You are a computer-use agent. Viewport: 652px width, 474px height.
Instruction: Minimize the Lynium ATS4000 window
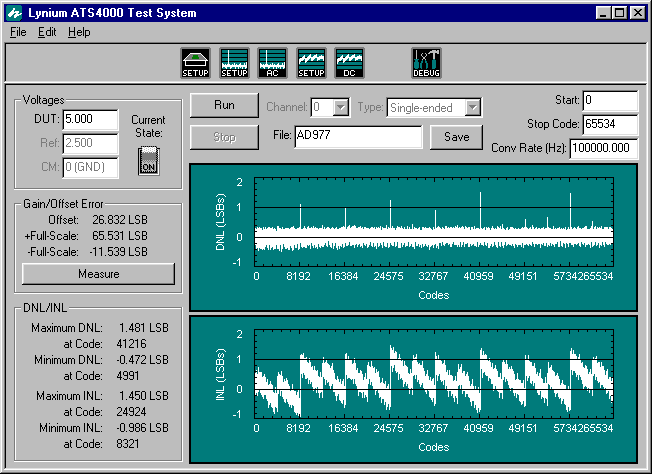pyautogui.click(x=603, y=13)
